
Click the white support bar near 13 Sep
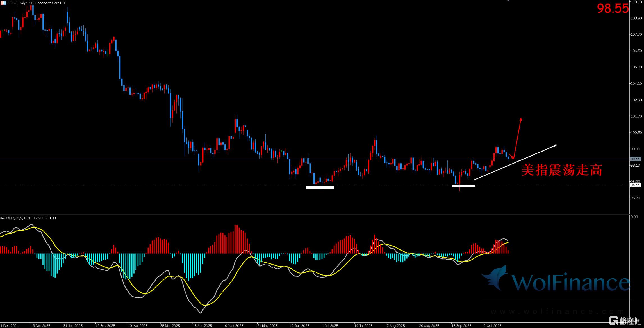click(464, 185)
